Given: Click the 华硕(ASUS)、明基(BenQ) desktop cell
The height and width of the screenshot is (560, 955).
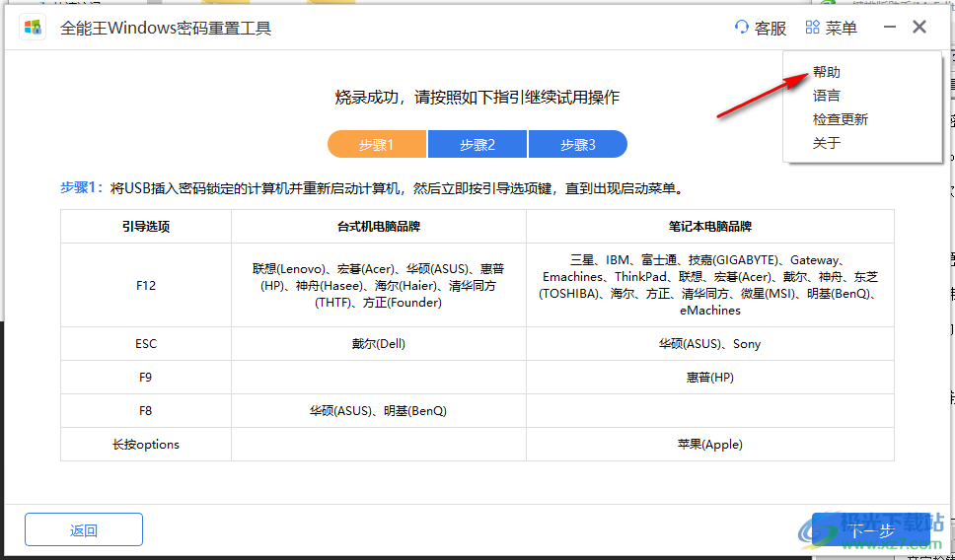Looking at the screenshot, I should 379,411.
